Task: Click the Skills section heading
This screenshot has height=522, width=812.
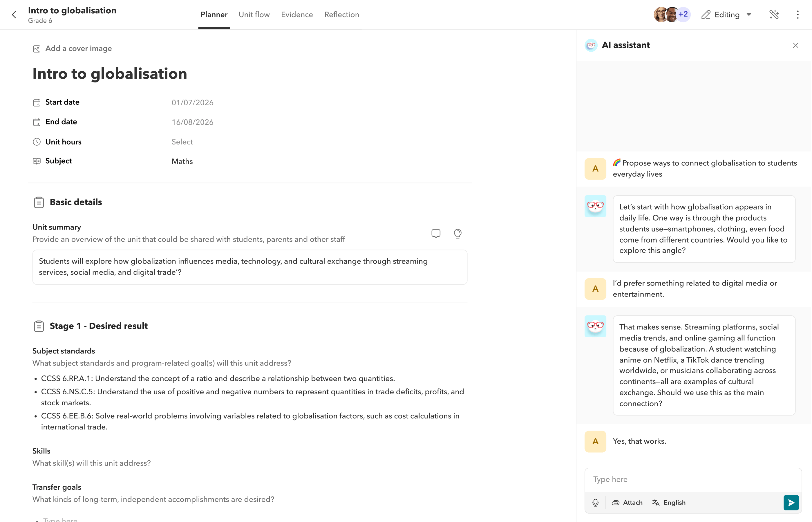Action: coord(41,451)
